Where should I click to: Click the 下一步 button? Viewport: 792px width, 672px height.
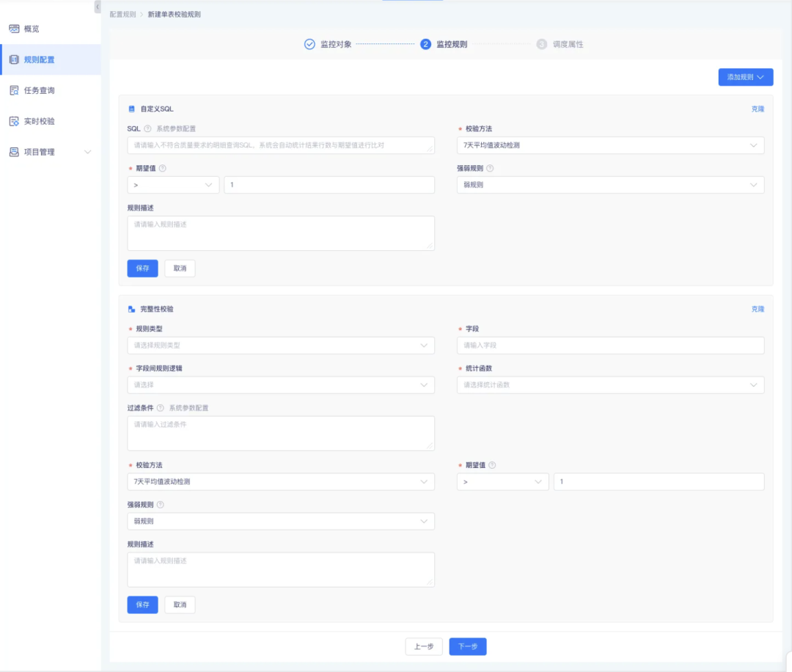coord(468,646)
